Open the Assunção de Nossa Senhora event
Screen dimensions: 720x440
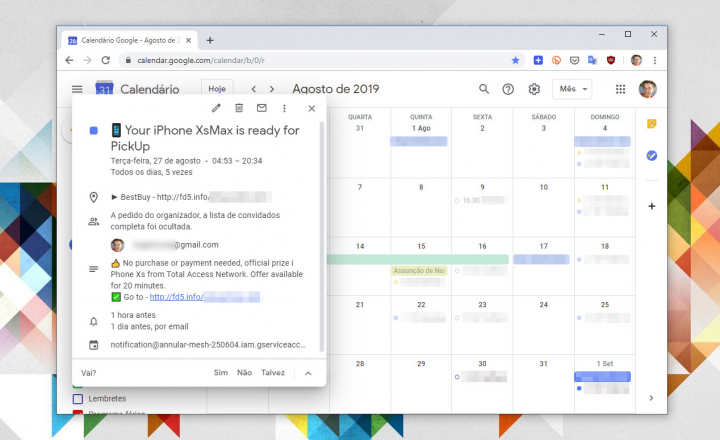pyautogui.click(x=419, y=271)
